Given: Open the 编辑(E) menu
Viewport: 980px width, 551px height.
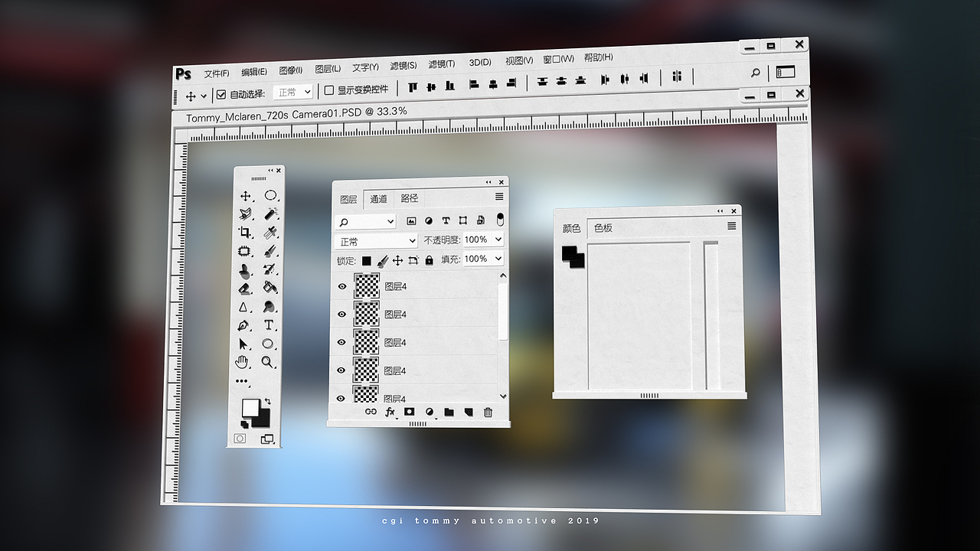Looking at the screenshot, I should click(x=254, y=72).
